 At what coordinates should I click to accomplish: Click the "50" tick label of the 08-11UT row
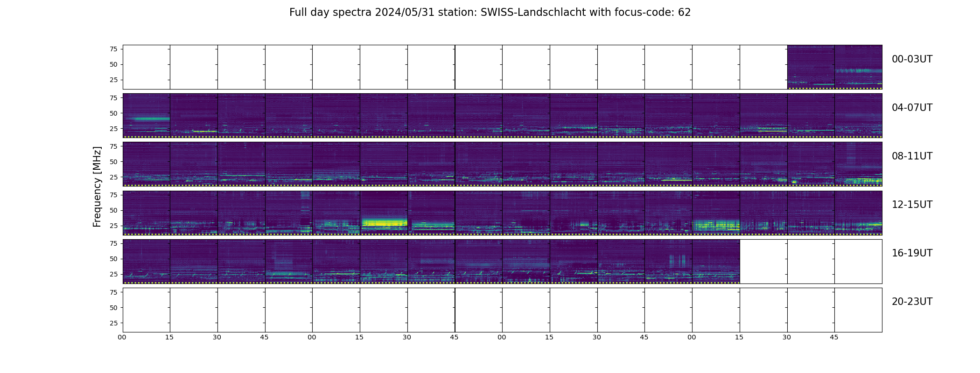pyautogui.click(x=113, y=161)
